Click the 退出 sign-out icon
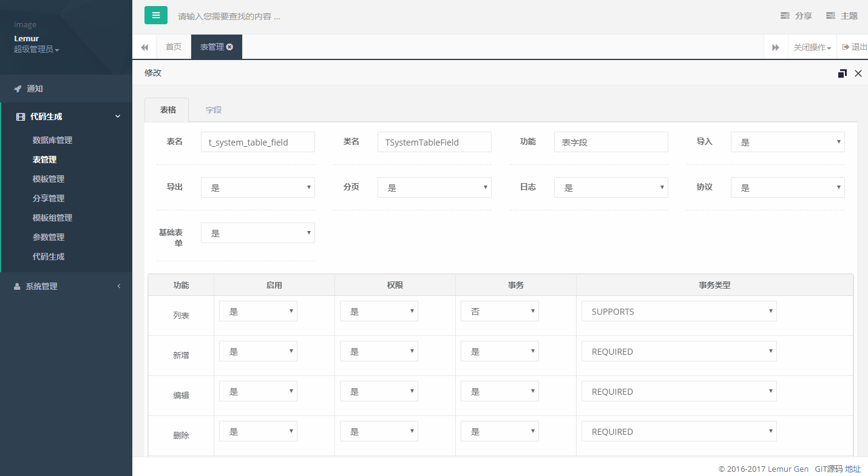Image resolution: width=868 pixels, height=476 pixels. pos(845,47)
